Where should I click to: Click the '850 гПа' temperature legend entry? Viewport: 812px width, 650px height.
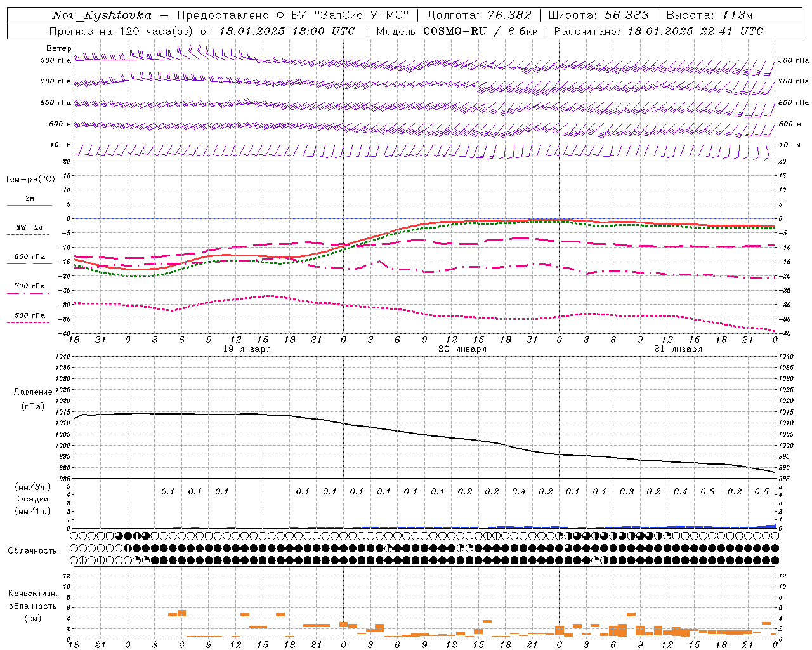tap(30, 257)
